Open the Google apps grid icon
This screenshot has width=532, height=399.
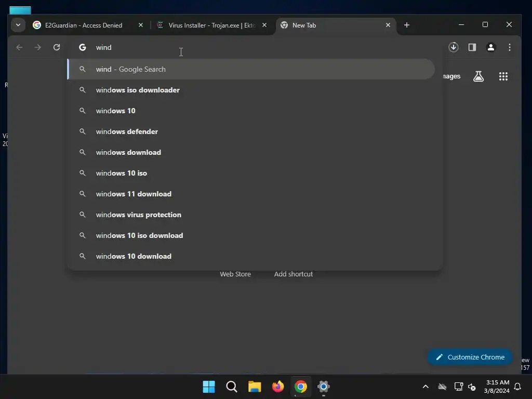pos(503,76)
